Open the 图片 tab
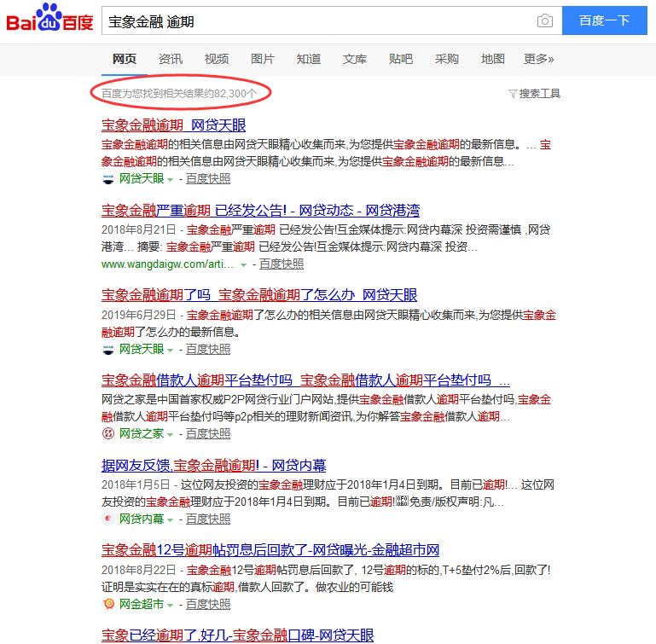Screen dimensions: 656x644 [x=263, y=59]
